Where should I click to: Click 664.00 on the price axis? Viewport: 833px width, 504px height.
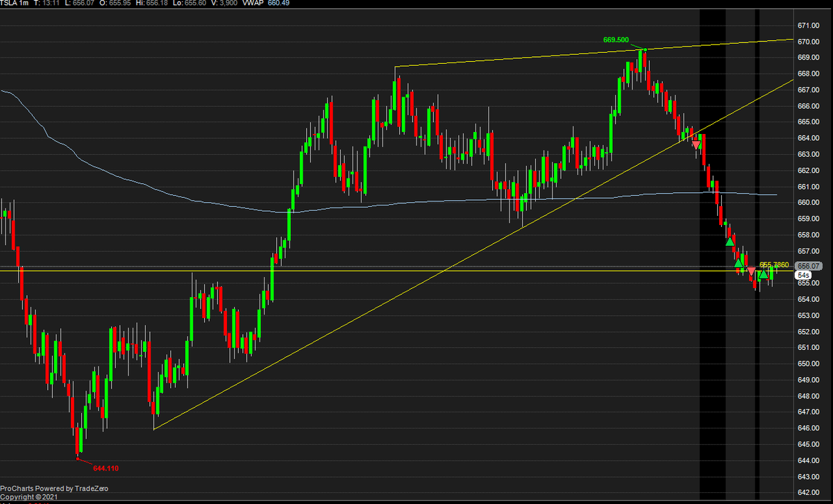coord(809,138)
